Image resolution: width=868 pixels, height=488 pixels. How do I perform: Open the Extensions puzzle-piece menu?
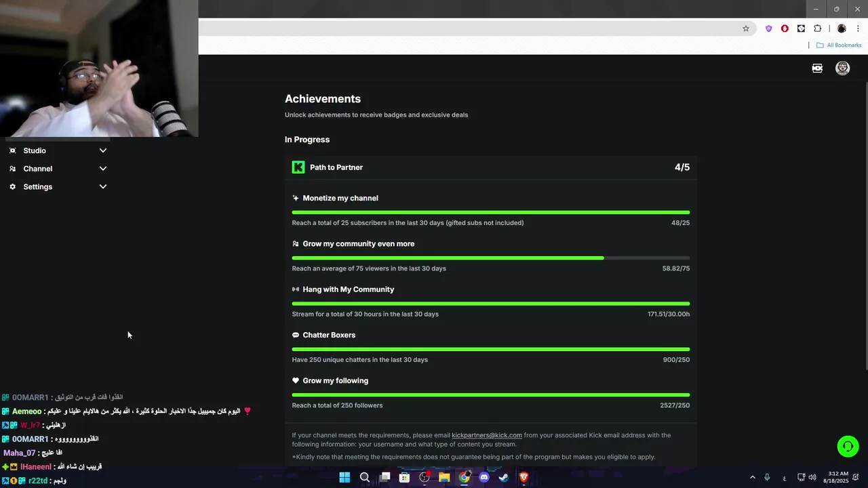(817, 28)
